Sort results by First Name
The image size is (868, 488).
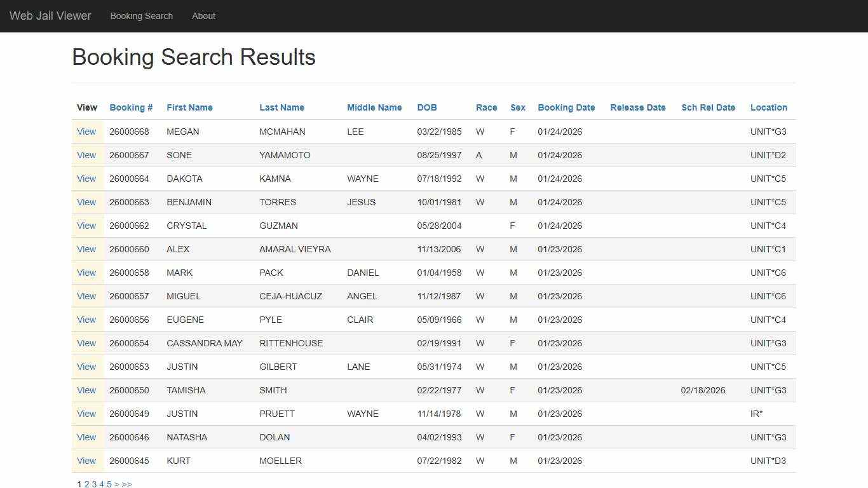[x=189, y=107]
